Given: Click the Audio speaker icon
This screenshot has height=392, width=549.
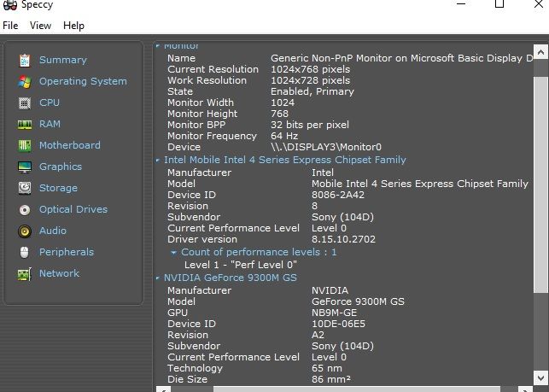Looking at the screenshot, I should click(24, 231).
